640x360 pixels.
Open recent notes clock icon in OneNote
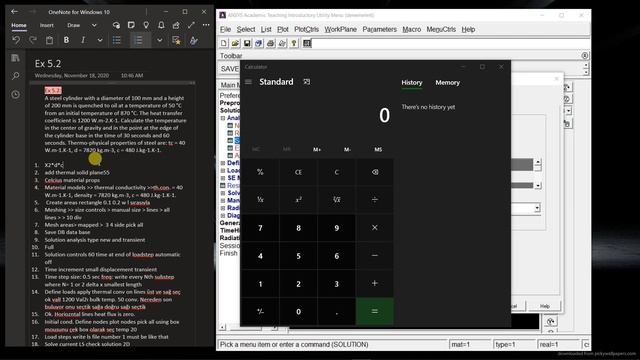click(x=16, y=94)
